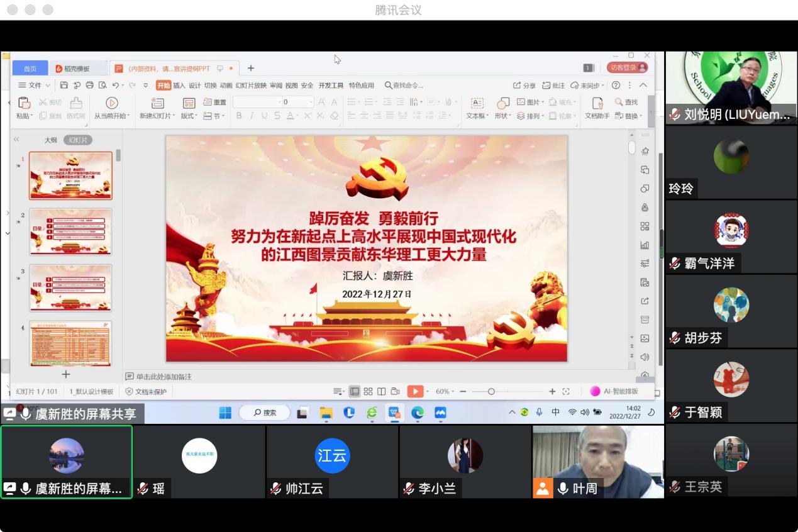
Task: Collapse the ribbon with the chevron arrow
Action: click(x=643, y=86)
